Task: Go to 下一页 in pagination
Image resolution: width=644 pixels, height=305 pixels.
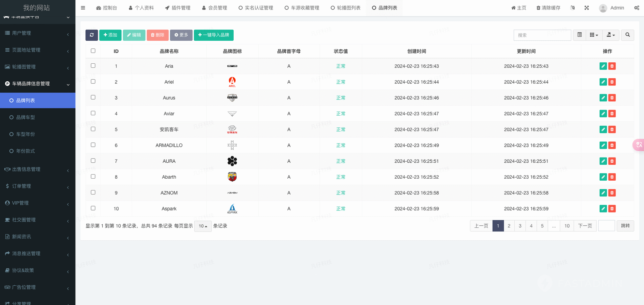Action: pyautogui.click(x=585, y=226)
